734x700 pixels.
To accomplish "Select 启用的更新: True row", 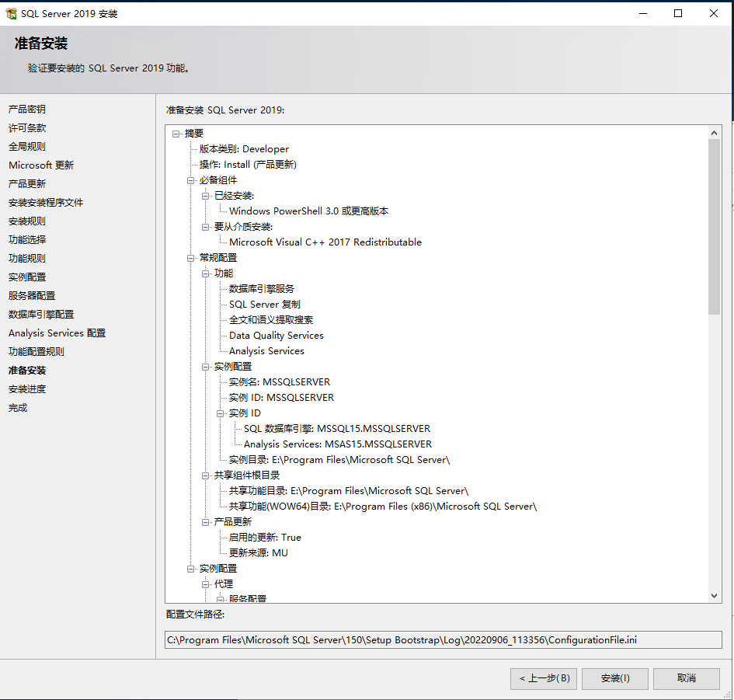I will point(265,538).
